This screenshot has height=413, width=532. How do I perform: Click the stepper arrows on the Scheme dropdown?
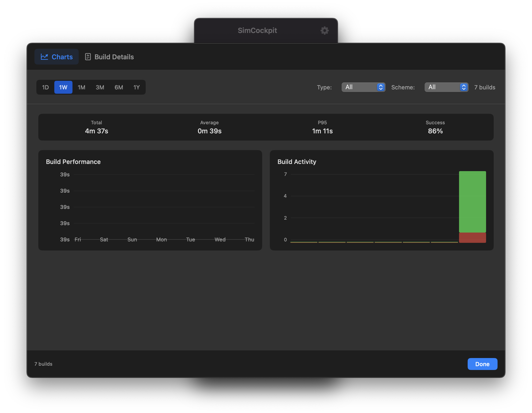464,87
